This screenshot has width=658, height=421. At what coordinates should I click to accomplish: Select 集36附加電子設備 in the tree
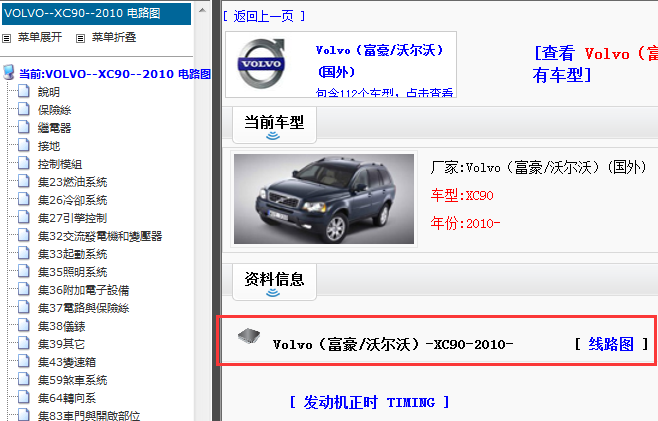[x=84, y=290]
